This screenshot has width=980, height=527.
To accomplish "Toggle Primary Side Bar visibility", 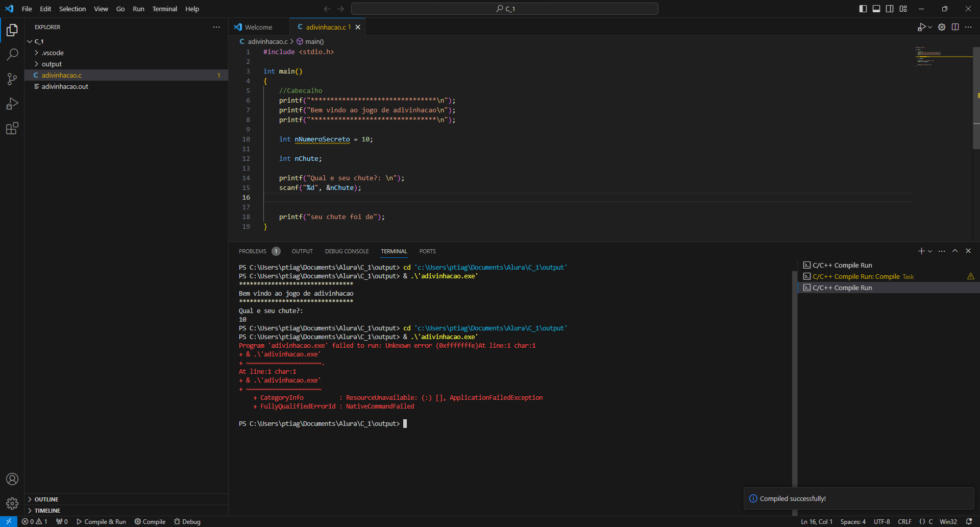I will coord(863,9).
